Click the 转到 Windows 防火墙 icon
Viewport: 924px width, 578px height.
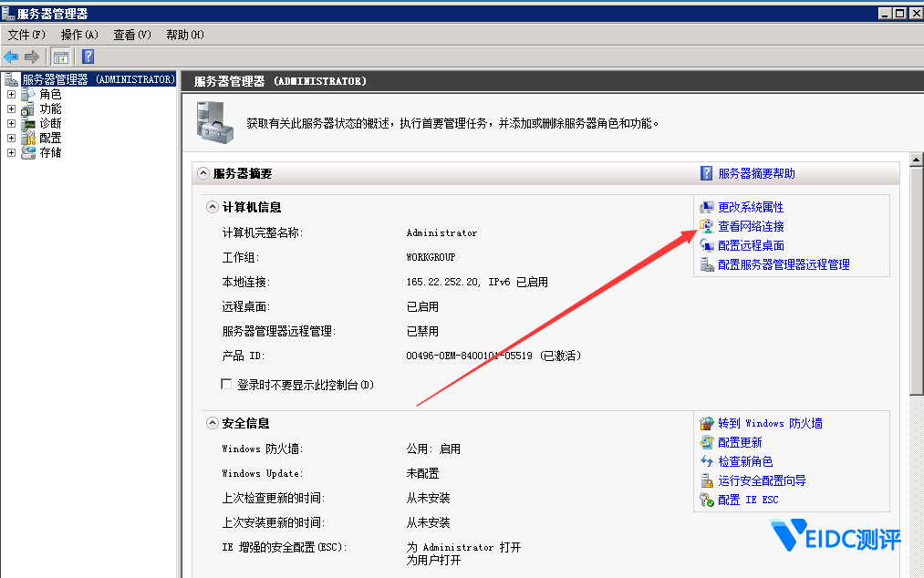706,424
